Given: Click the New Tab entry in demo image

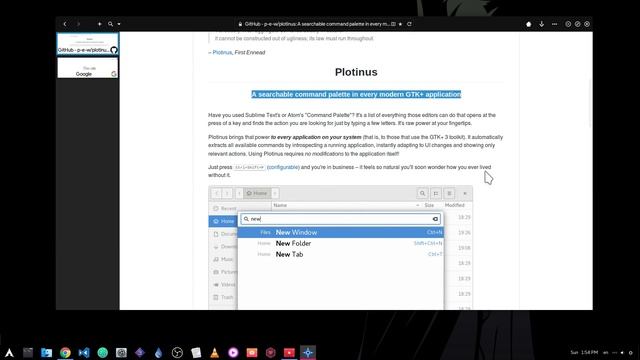Looking at the screenshot, I should tap(340, 254).
